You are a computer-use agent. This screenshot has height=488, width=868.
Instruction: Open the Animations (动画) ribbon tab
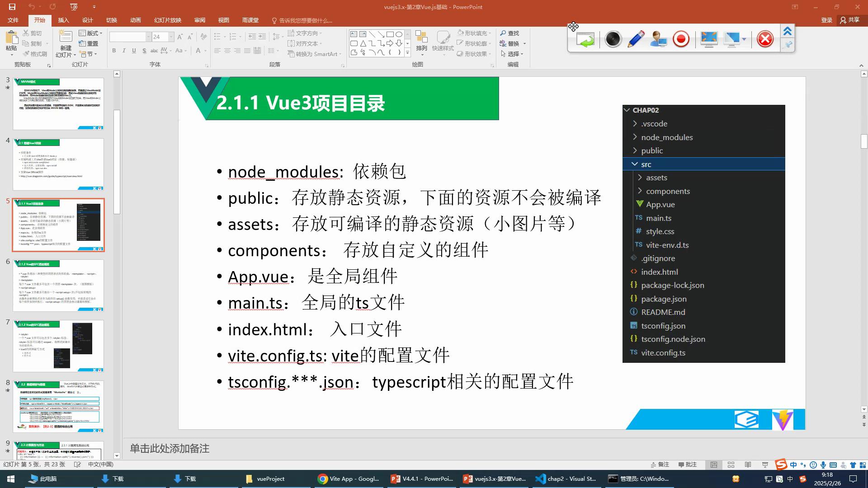135,20
